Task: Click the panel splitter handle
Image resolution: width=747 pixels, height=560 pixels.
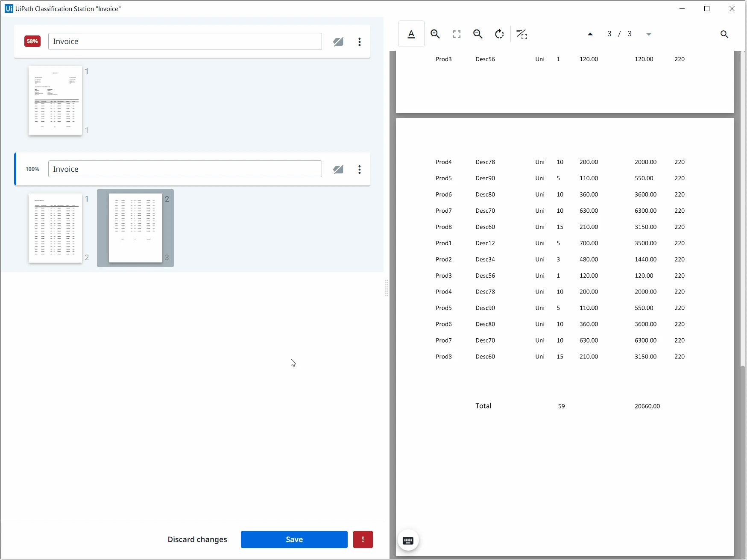Action: pyautogui.click(x=387, y=288)
